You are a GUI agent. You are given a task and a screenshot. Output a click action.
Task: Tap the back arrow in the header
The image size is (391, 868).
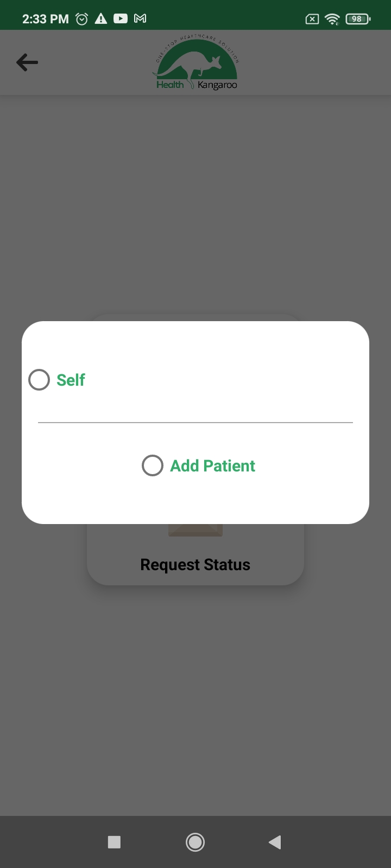pyautogui.click(x=27, y=62)
